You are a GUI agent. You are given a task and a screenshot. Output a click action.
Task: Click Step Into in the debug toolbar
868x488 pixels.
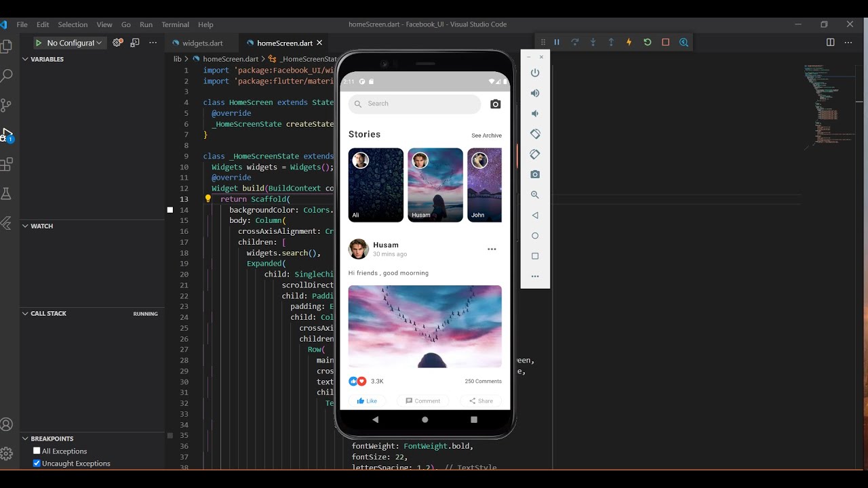coord(593,42)
